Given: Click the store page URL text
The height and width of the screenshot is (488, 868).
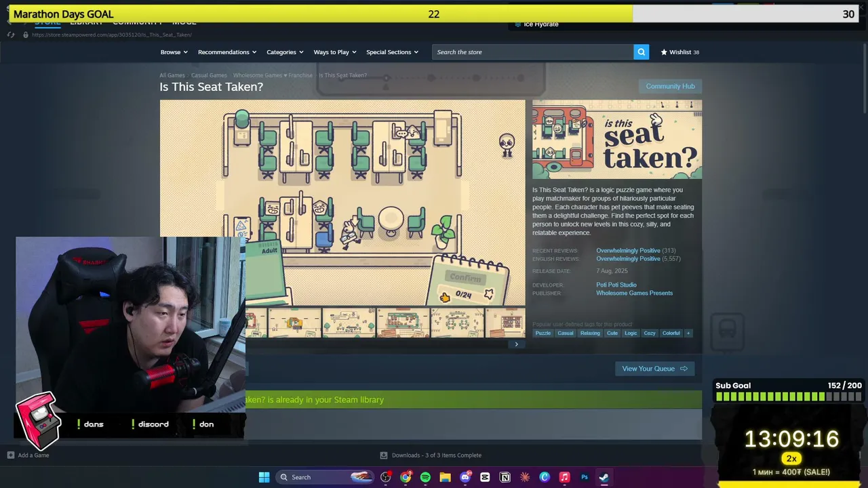Looking at the screenshot, I should click(112, 35).
